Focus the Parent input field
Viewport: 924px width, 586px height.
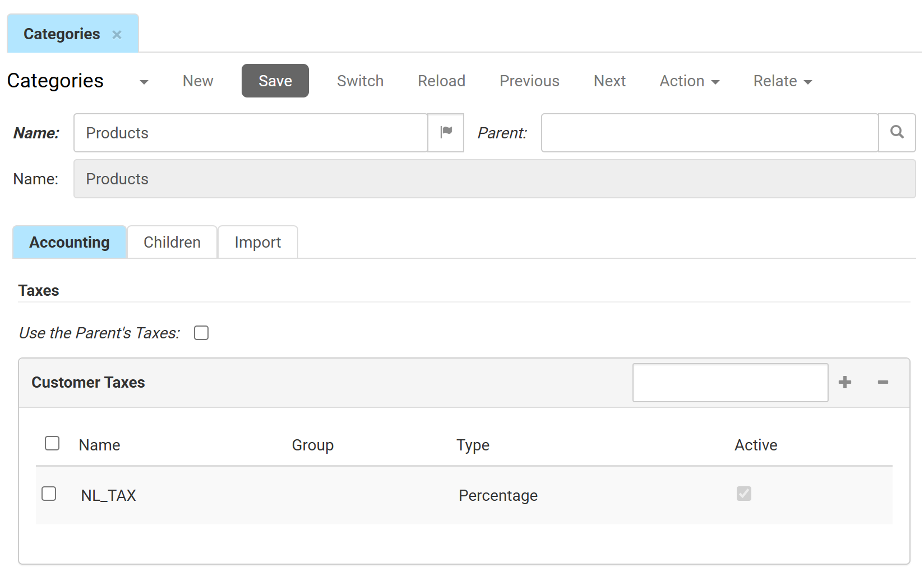pos(710,133)
